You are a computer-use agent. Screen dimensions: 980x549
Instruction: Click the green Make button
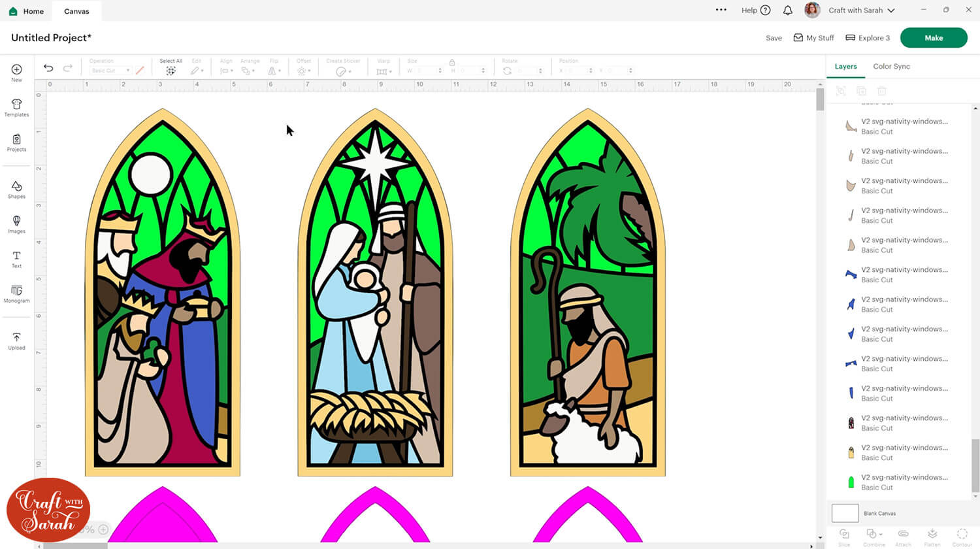click(933, 38)
